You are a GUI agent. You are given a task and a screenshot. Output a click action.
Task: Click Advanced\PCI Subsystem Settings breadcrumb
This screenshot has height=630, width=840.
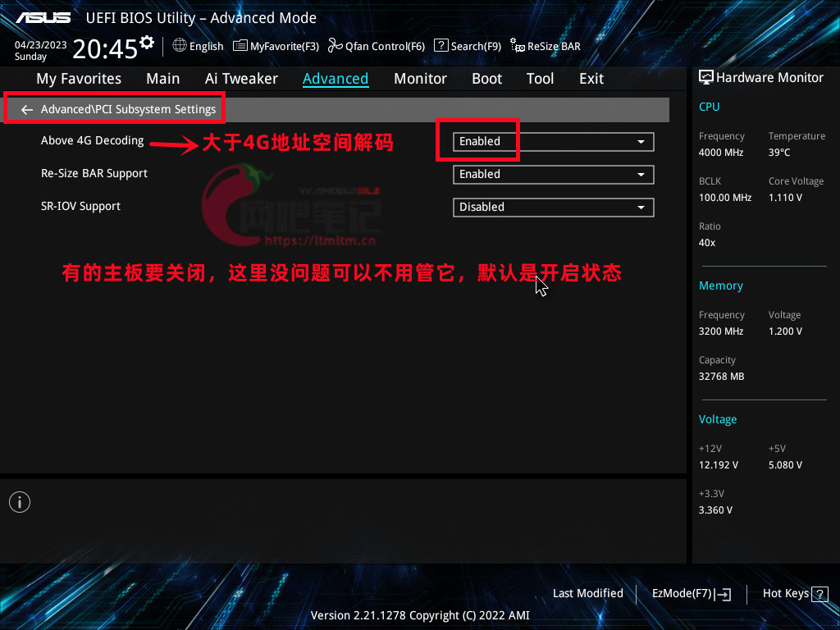pyautogui.click(x=128, y=109)
